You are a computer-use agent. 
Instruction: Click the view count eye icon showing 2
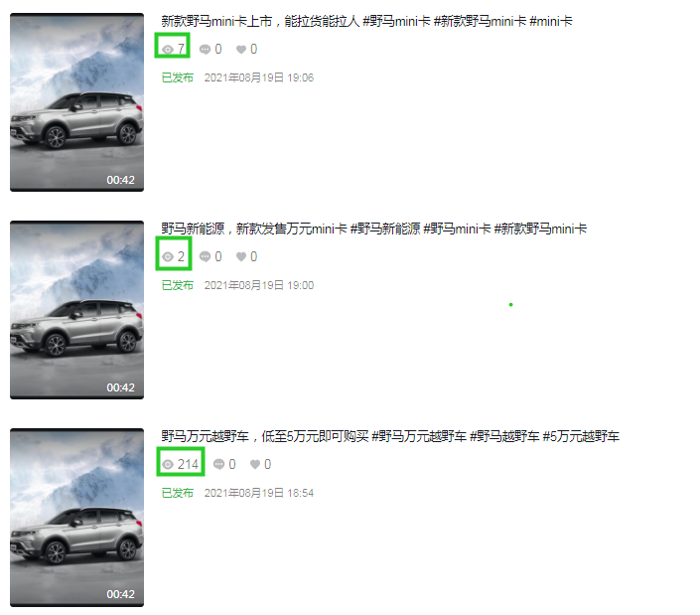(168, 256)
